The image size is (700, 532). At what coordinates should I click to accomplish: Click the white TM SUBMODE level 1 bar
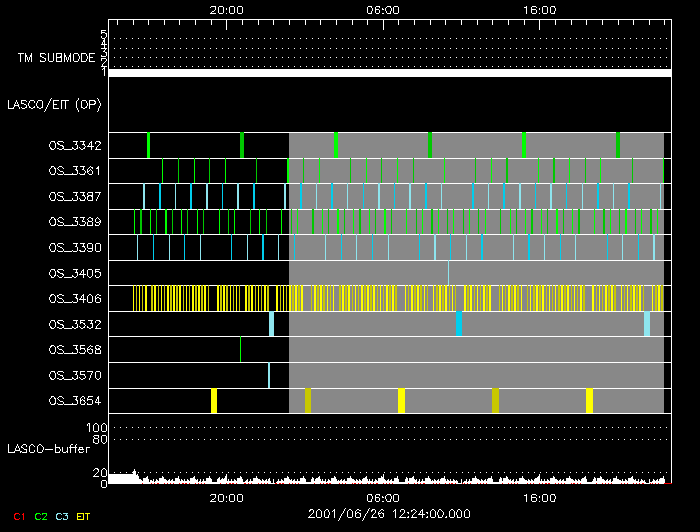[x=388, y=73]
